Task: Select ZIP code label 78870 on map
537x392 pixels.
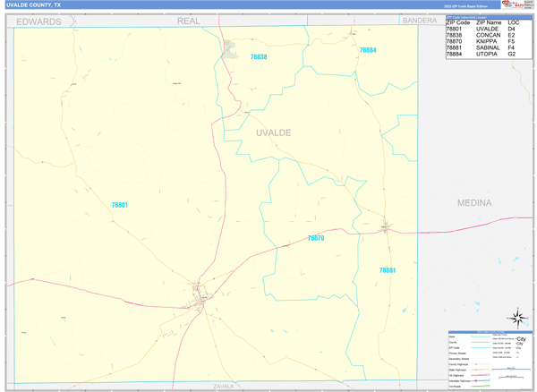Action: pyautogui.click(x=315, y=238)
